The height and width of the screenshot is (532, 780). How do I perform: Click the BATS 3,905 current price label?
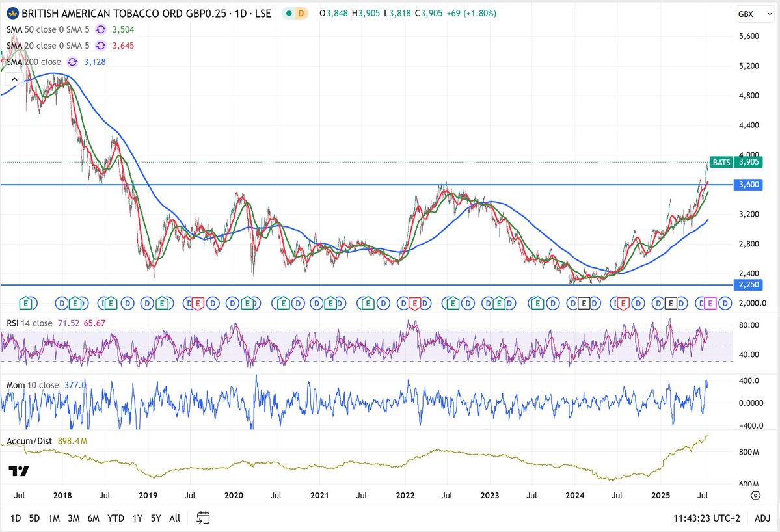(x=736, y=162)
